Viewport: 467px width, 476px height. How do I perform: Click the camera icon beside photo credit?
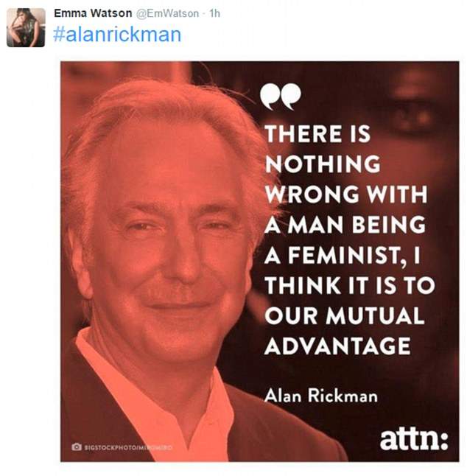click(77, 447)
